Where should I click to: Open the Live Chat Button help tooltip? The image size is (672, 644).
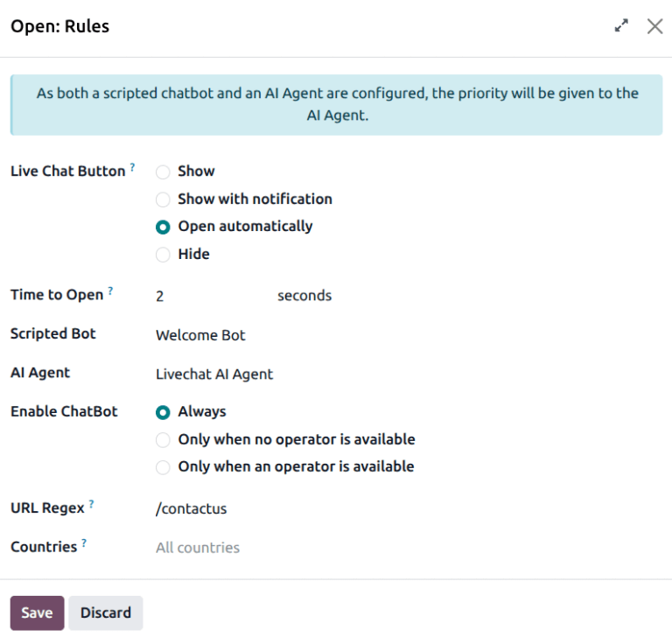click(133, 166)
